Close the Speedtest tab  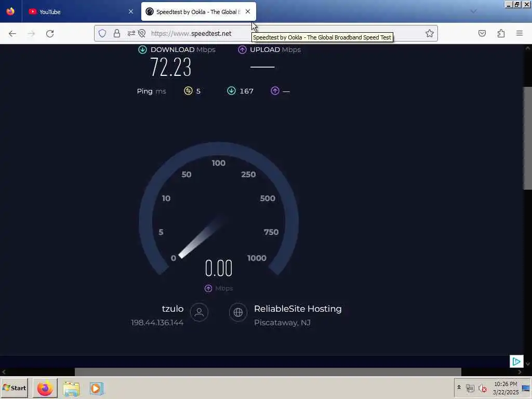click(x=248, y=11)
